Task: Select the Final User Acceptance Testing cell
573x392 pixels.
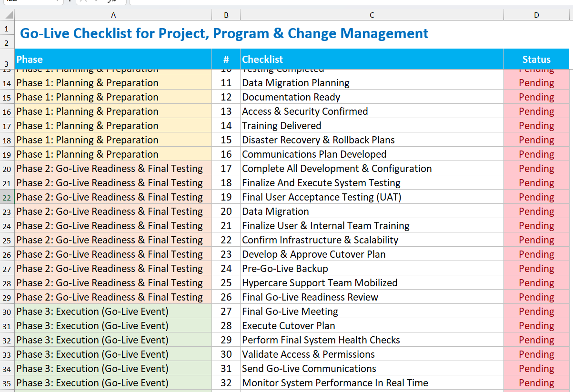Action: 372,197
